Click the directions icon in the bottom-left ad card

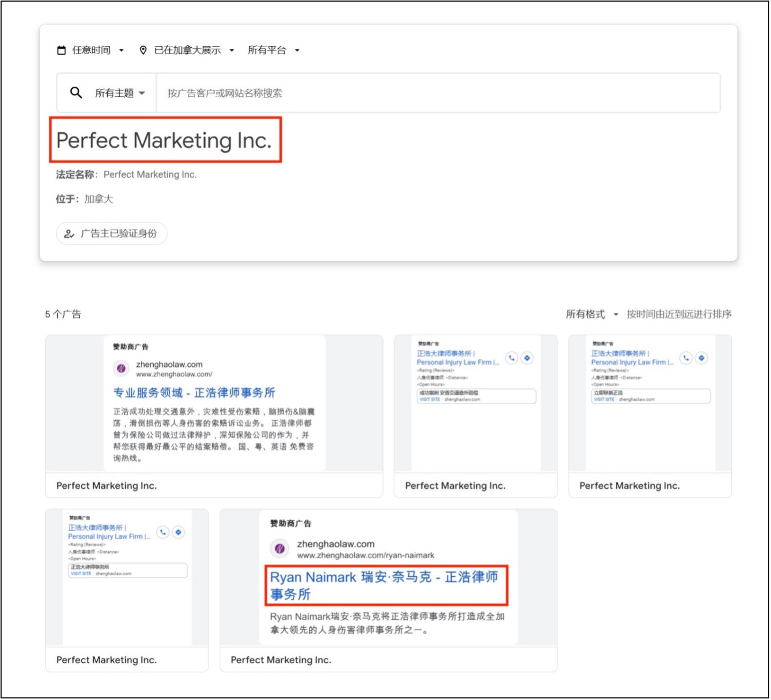(179, 532)
